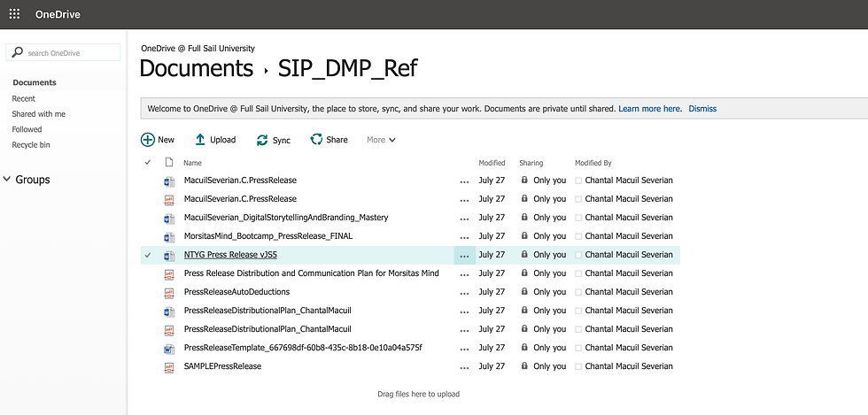Click the New plus icon
This screenshot has height=415, width=868.
148,140
